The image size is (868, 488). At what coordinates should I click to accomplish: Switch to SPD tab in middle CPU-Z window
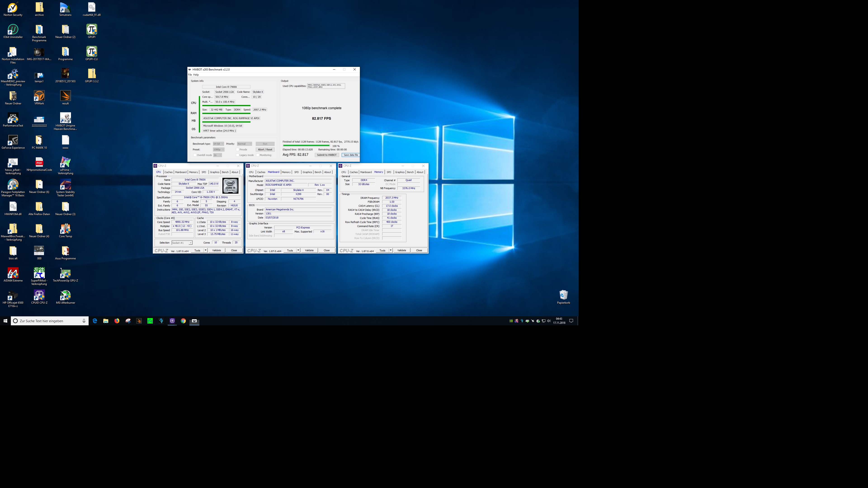click(x=297, y=172)
